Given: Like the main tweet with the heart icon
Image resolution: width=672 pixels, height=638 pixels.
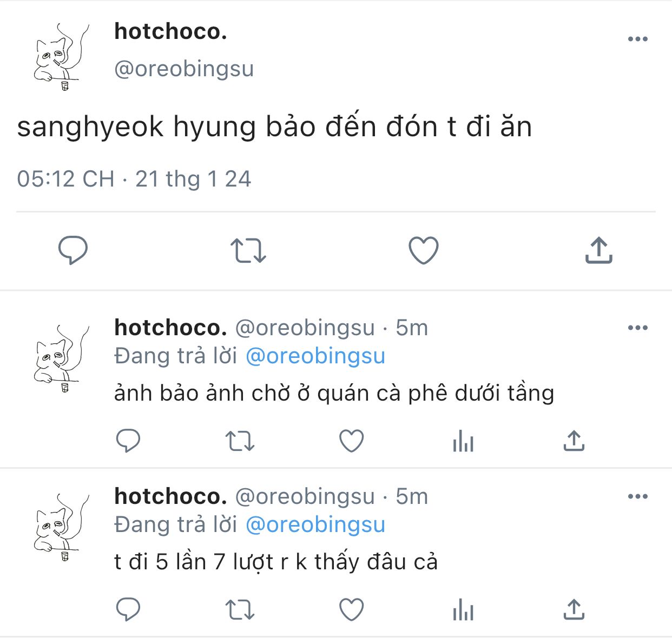Looking at the screenshot, I should click(423, 250).
